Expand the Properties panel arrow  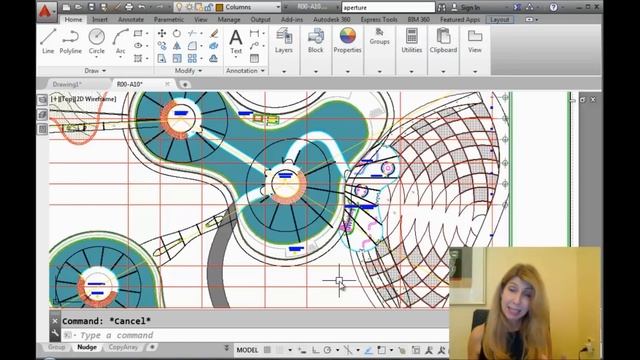click(347, 71)
